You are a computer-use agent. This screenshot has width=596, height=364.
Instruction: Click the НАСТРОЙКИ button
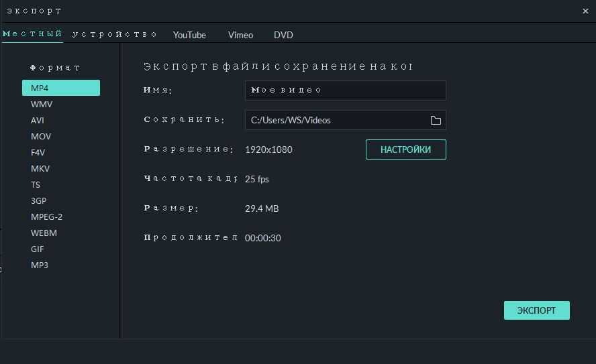[x=405, y=149]
